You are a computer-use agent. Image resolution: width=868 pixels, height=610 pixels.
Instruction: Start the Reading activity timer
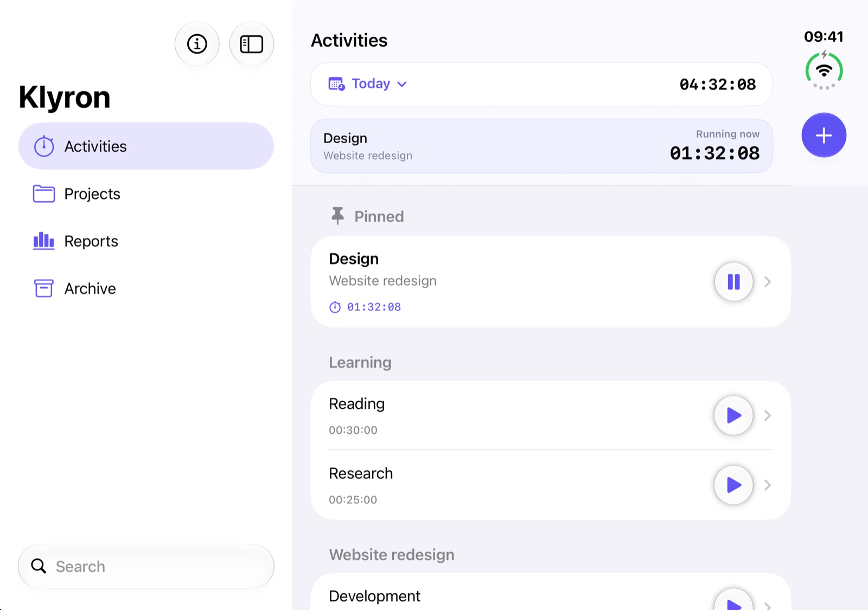(733, 415)
